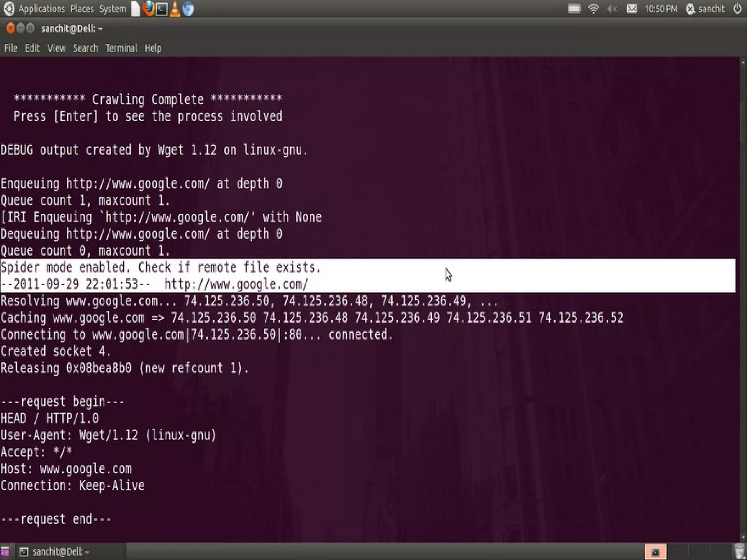Image resolution: width=747 pixels, height=560 pixels.
Task: Open the Chromium browser launcher
Action: pyautogui.click(x=188, y=9)
